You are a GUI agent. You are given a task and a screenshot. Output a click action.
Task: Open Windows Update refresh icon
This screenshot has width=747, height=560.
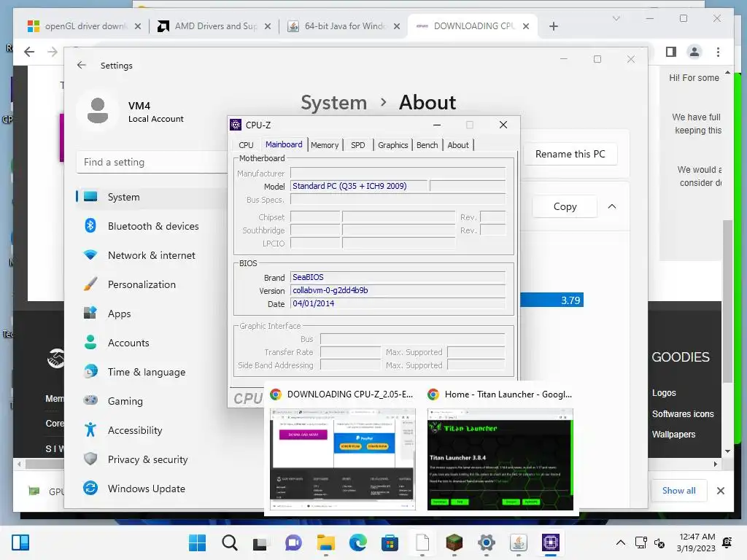[90, 488]
